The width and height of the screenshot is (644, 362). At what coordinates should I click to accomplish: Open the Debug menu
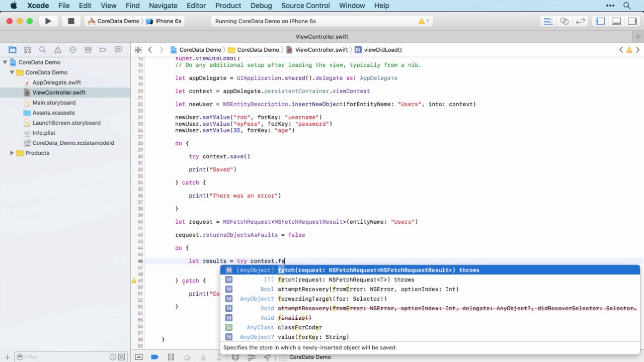click(x=261, y=6)
